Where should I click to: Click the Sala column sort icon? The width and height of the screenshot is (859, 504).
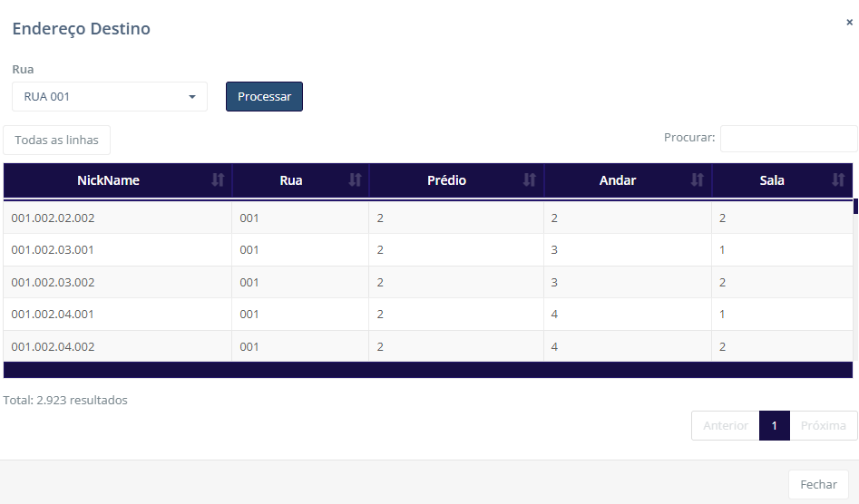tap(838, 180)
